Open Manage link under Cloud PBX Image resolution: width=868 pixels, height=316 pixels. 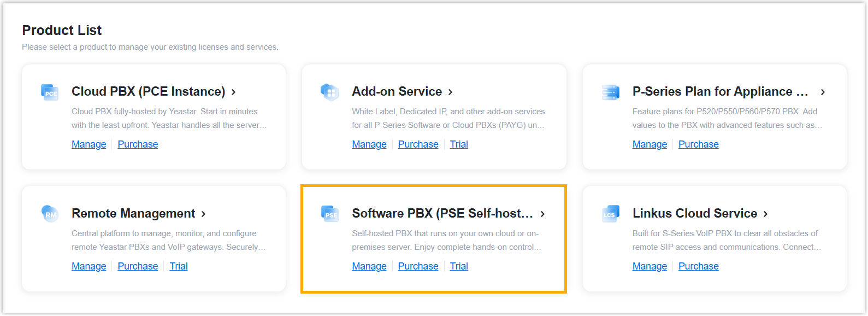click(89, 144)
